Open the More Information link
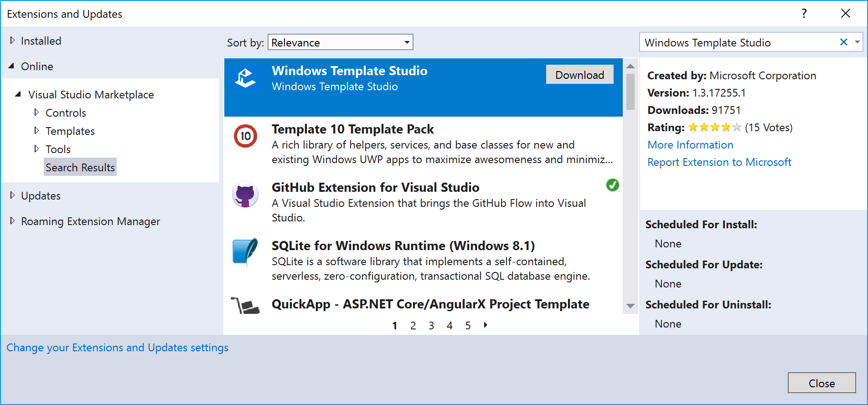The image size is (868, 405). (690, 145)
